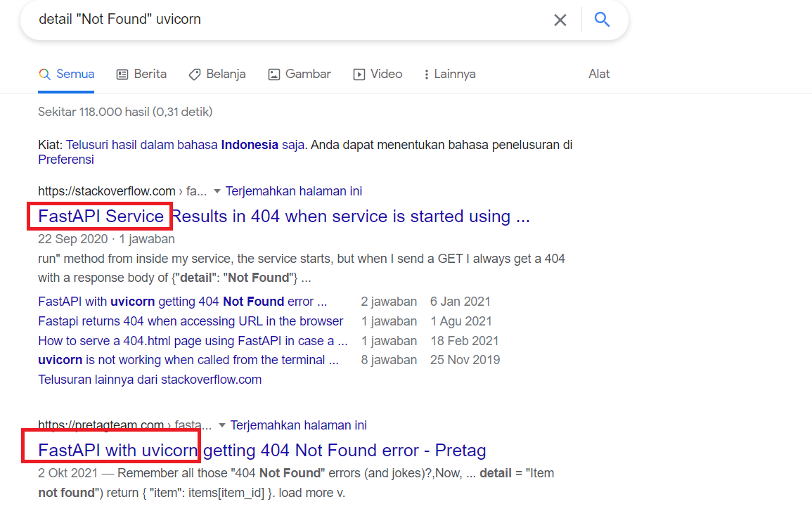812x523 pixels.
Task: Open the Gambar image icon tab
Action: (274, 75)
